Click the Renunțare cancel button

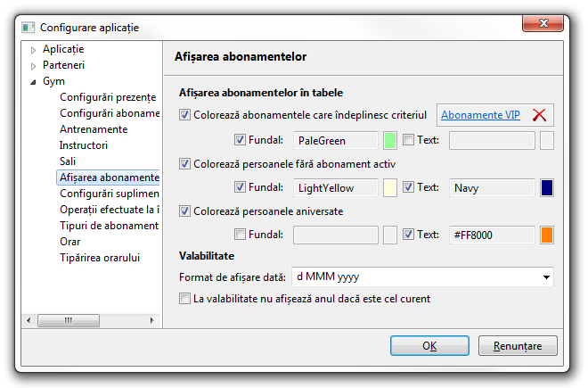pos(518,345)
